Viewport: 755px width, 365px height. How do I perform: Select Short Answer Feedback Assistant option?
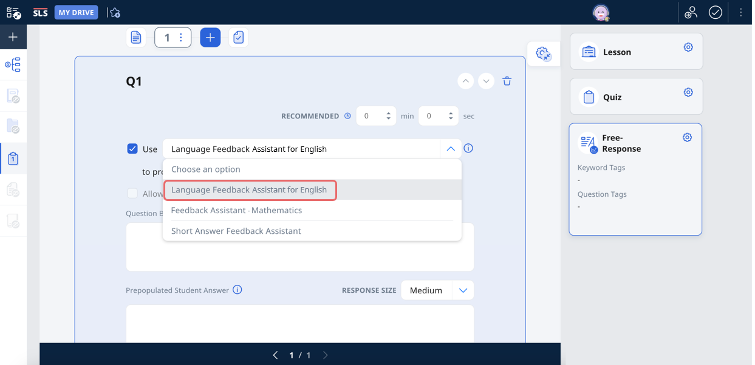tap(312, 231)
